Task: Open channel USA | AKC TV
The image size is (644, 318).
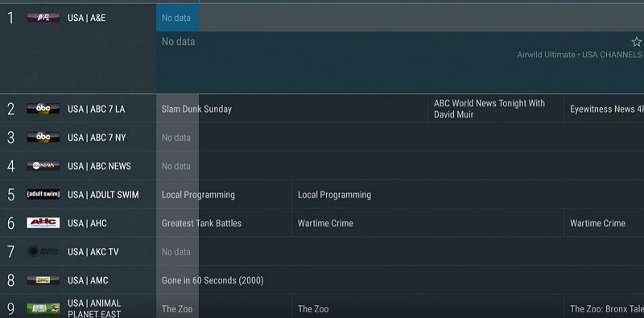Action: pos(93,252)
